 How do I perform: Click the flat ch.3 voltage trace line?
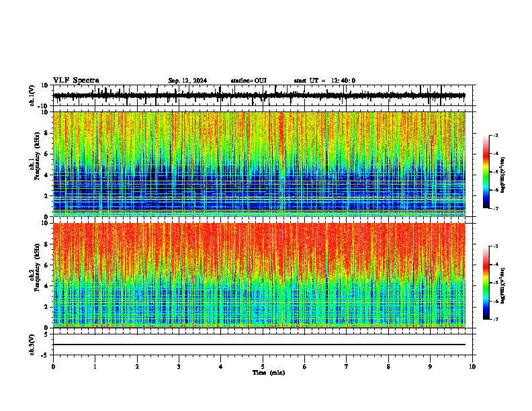point(259,345)
